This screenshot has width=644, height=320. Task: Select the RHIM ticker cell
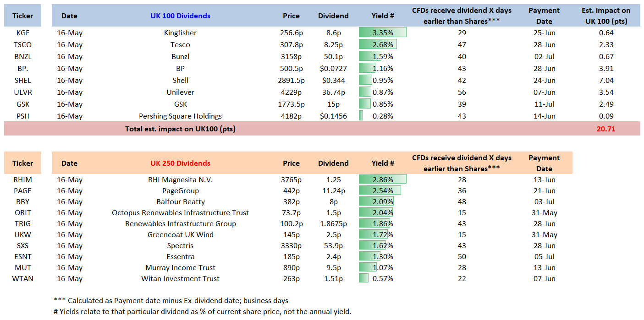(x=22, y=180)
